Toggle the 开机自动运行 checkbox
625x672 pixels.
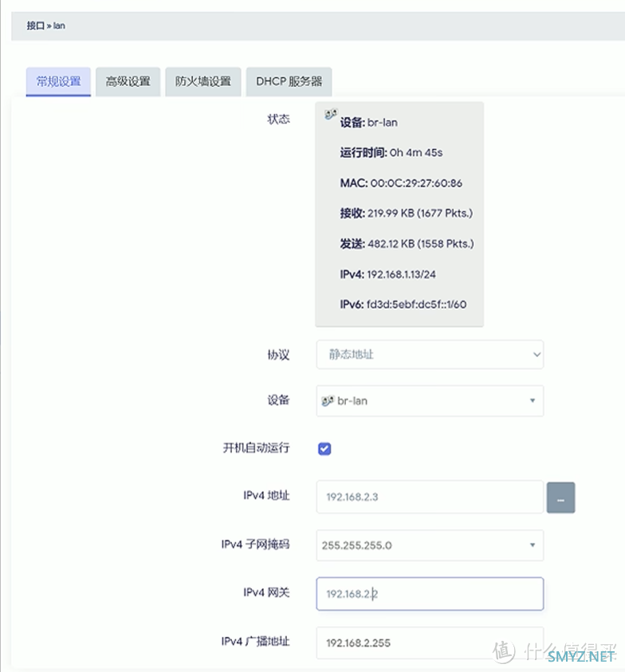click(324, 449)
